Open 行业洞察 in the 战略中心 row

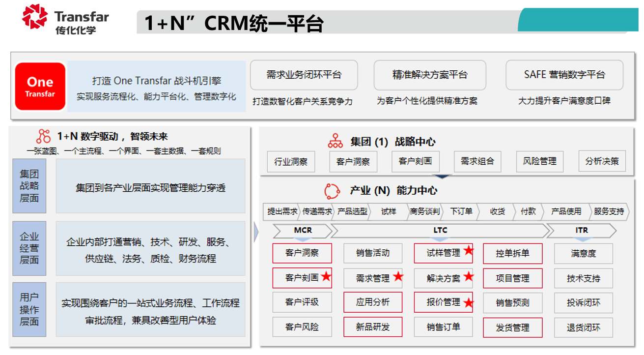291,161
